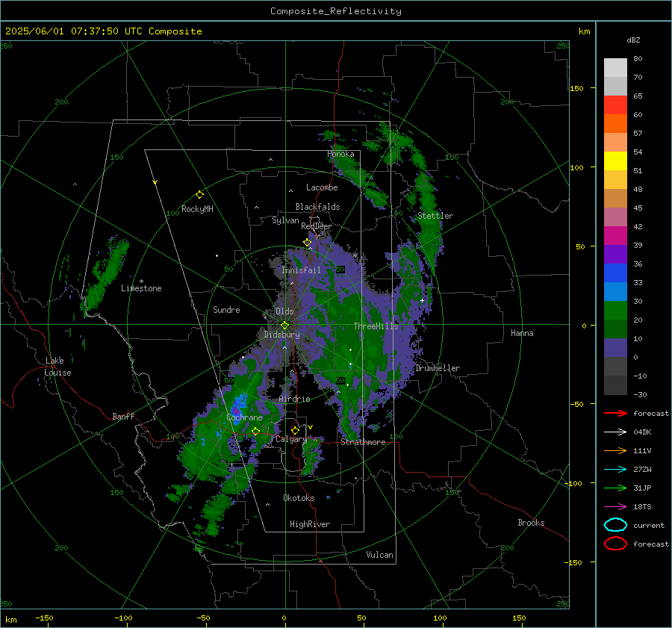
Task: Click the Ponoka town label
Action: click(340, 154)
